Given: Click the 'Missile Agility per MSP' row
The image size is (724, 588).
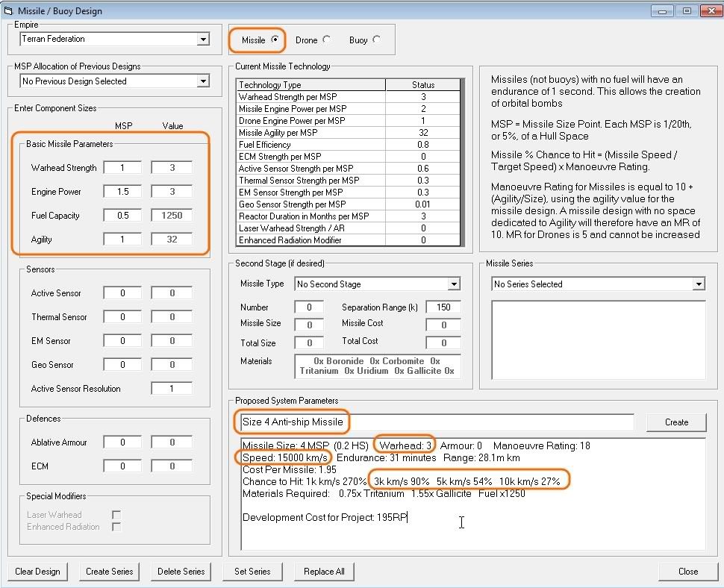Looking at the screenshot, I should tap(349, 133).
